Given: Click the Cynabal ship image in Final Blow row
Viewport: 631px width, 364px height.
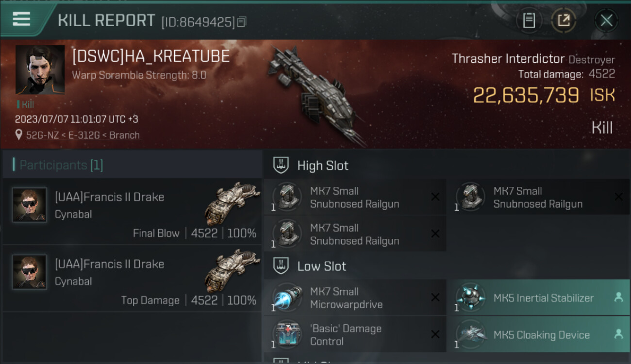Looking at the screenshot, I should point(232,204).
